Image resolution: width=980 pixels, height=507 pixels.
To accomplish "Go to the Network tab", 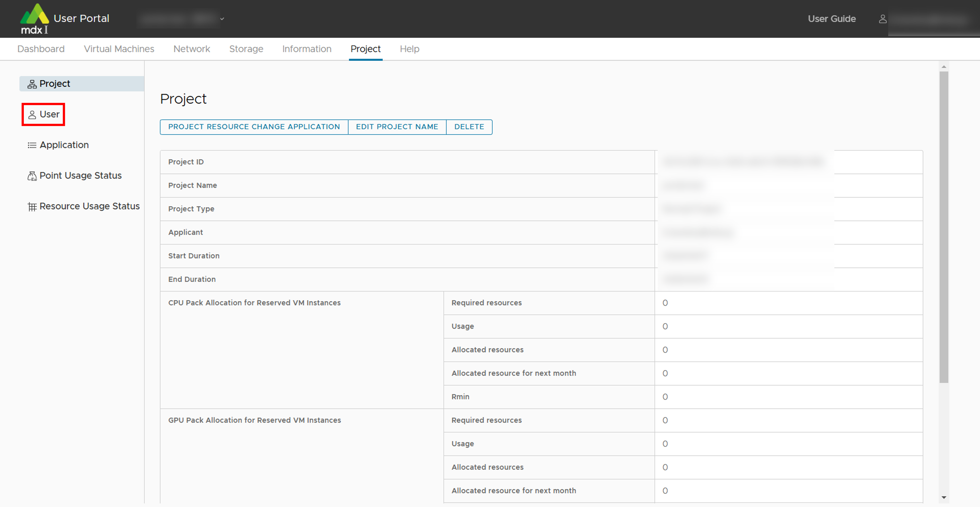I will click(191, 49).
